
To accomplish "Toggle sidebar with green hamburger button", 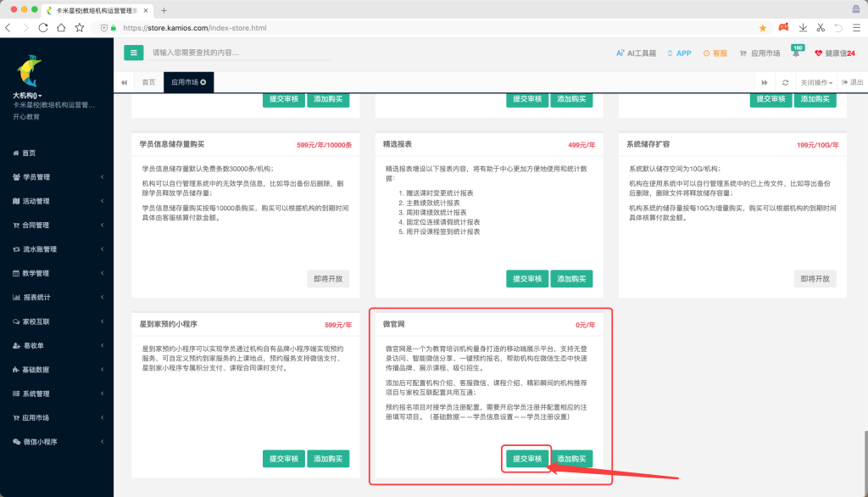I will (x=134, y=53).
